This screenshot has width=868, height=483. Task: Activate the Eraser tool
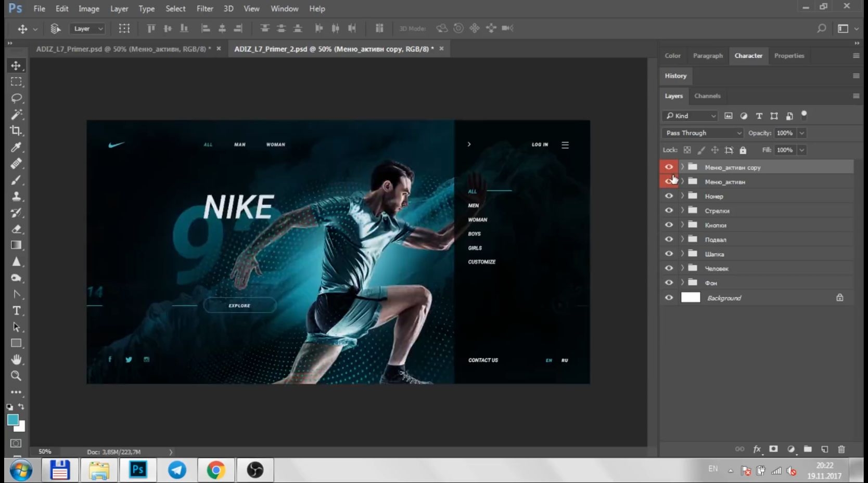[16, 229]
